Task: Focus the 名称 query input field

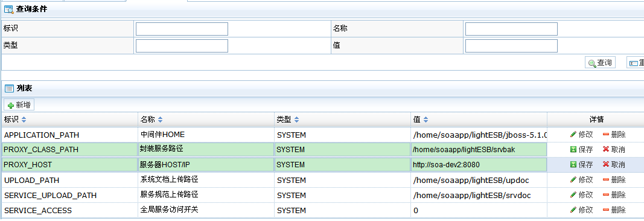Action: coord(511,29)
